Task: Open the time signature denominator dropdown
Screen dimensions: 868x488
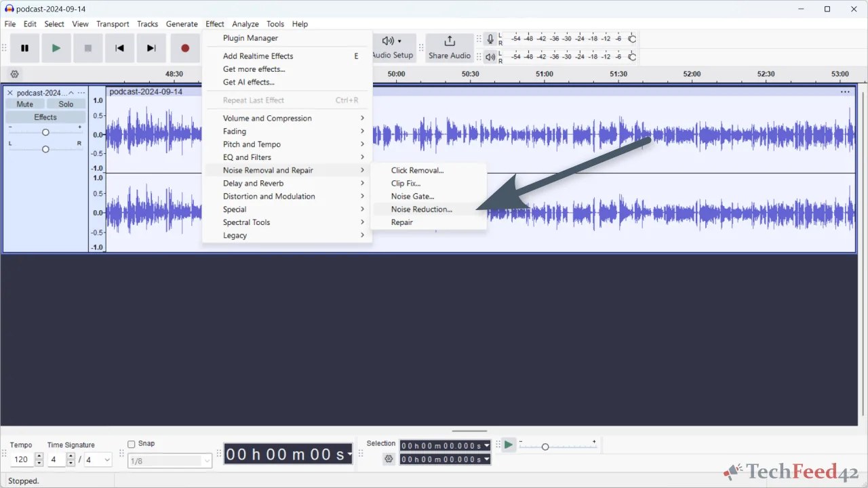Action: (98, 460)
